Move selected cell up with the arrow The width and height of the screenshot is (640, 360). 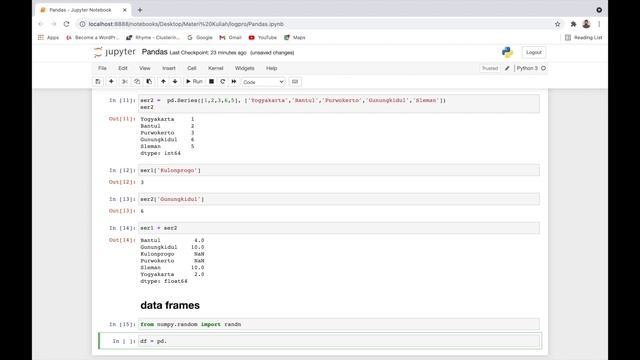tap(163, 82)
